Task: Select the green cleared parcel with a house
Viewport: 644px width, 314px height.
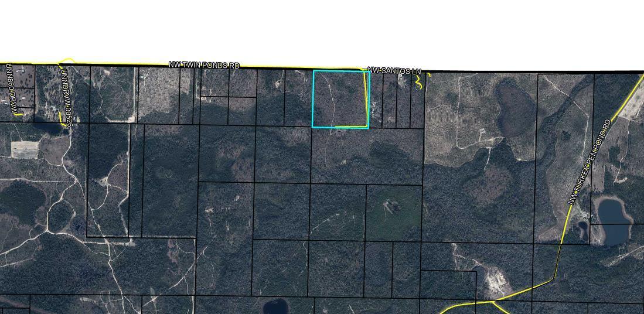Action: [394, 211]
